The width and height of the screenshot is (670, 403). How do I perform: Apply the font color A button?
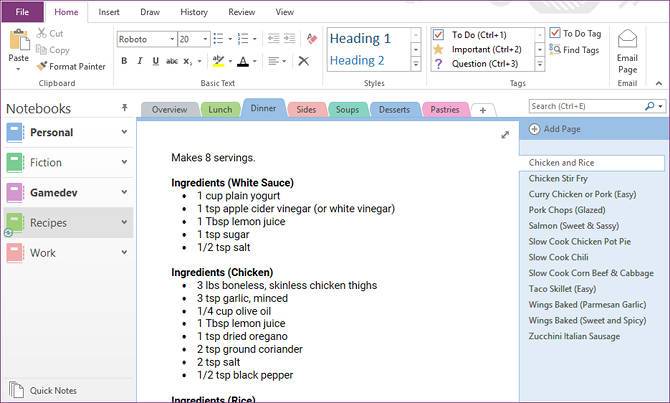click(243, 62)
